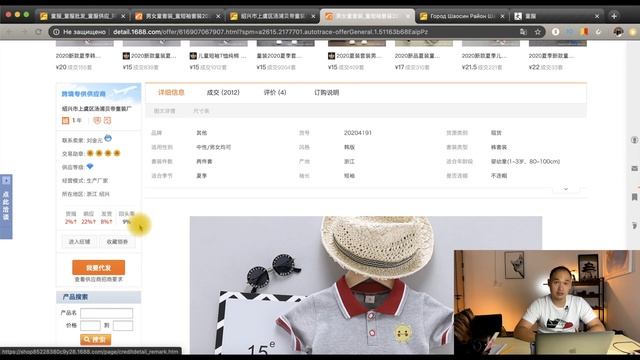
Task: Click the white circular extension icon in the toolbar
Action: click(x=556, y=32)
